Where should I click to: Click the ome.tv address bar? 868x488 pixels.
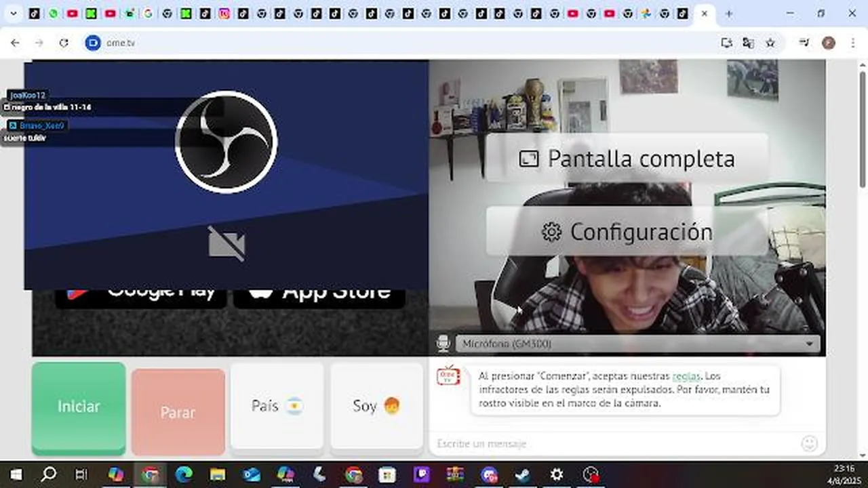tap(407, 43)
